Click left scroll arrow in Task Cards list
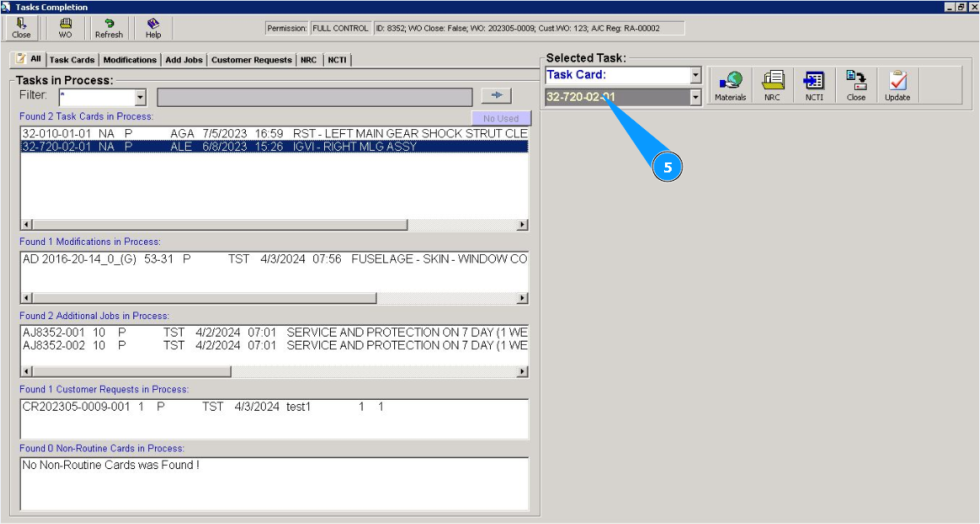 pos(27,225)
